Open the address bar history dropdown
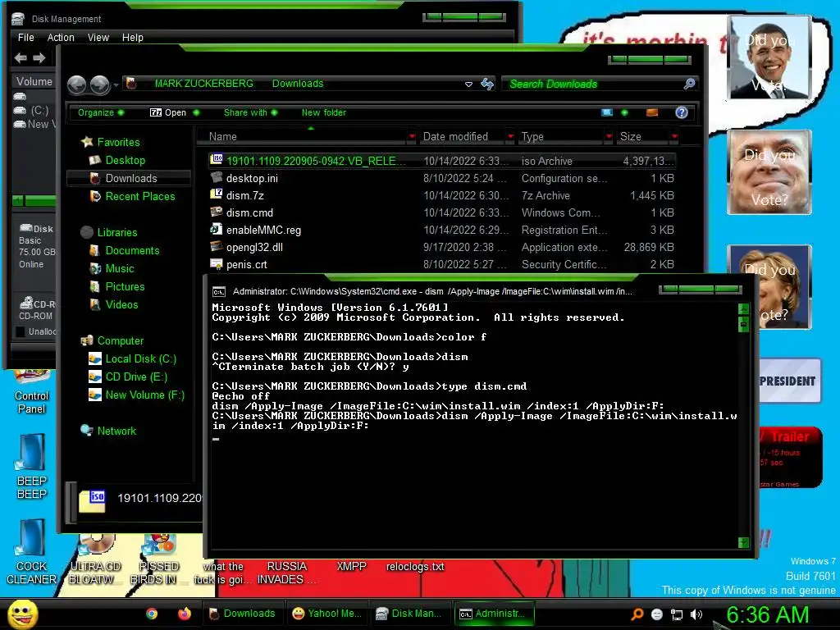 pos(468,84)
